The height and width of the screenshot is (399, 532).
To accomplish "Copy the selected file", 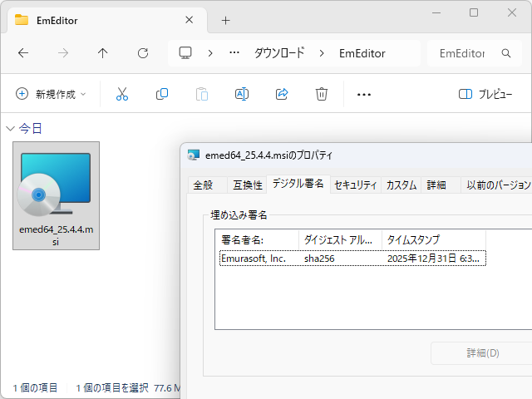I will click(x=162, y=94).
